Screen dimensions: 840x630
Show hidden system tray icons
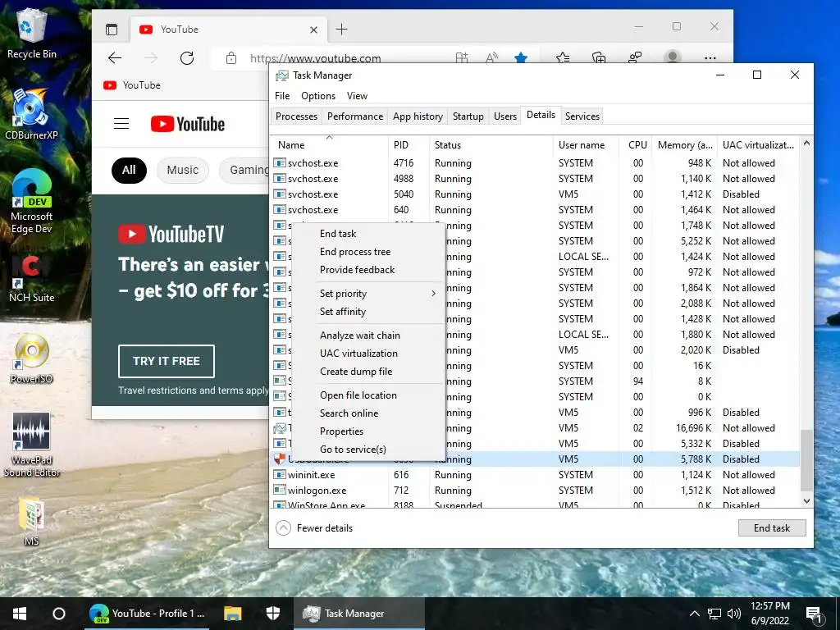pos(694,614)
